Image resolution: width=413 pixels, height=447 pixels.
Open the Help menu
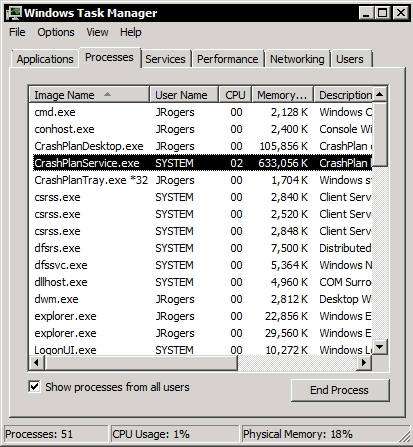tap(131, 32)
